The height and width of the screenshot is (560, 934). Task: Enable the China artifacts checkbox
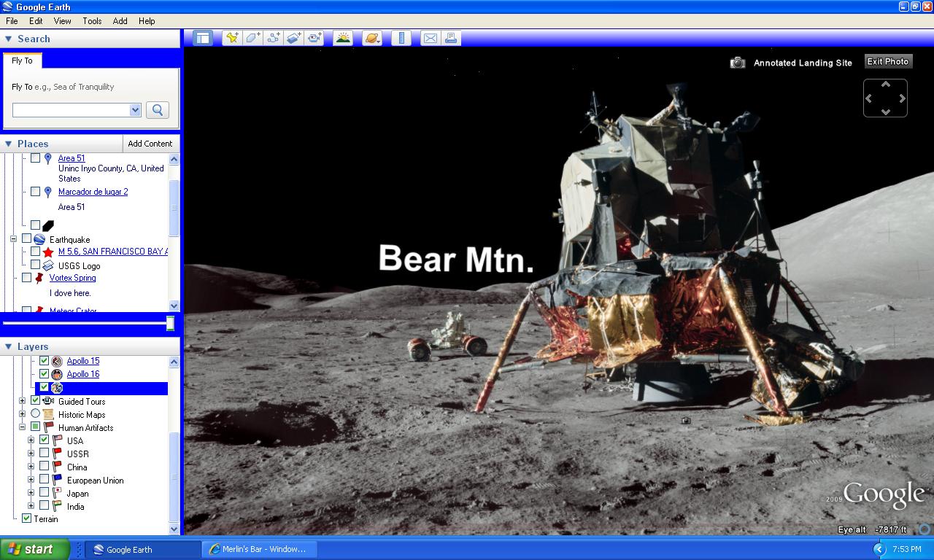(44, 467)
